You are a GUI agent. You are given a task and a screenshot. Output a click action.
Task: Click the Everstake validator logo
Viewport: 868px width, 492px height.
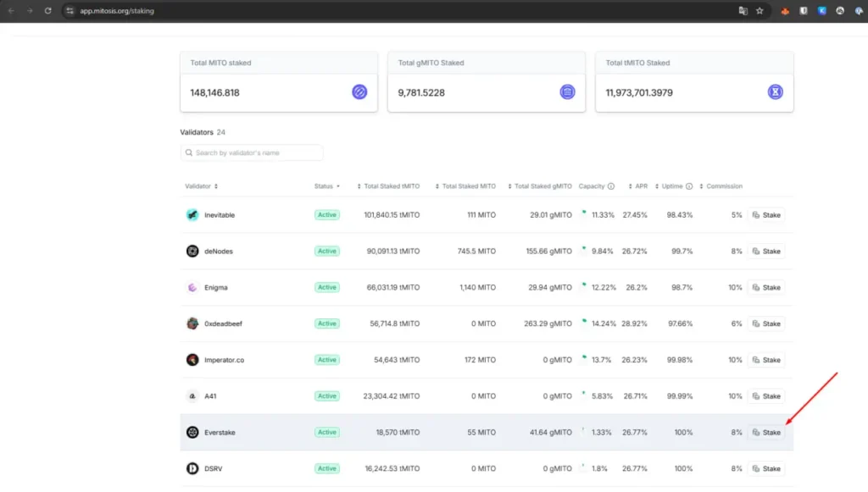(x=192, y=432)
